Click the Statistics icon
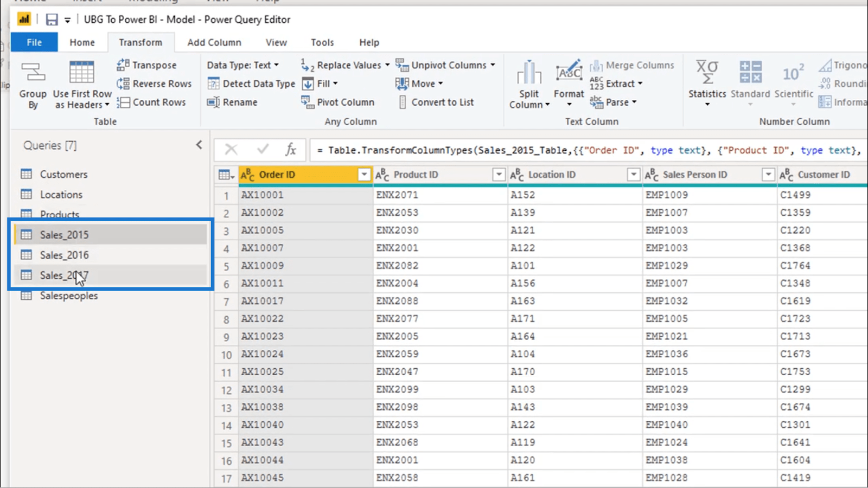 (707, 73)
